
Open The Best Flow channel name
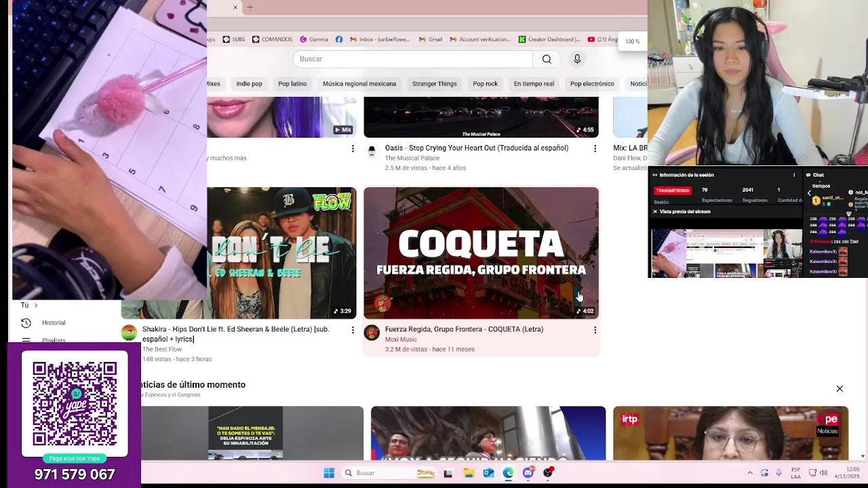[162, 349]
